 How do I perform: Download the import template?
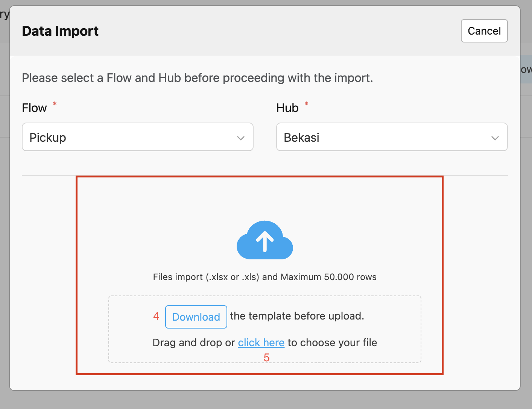click(196, 317)
